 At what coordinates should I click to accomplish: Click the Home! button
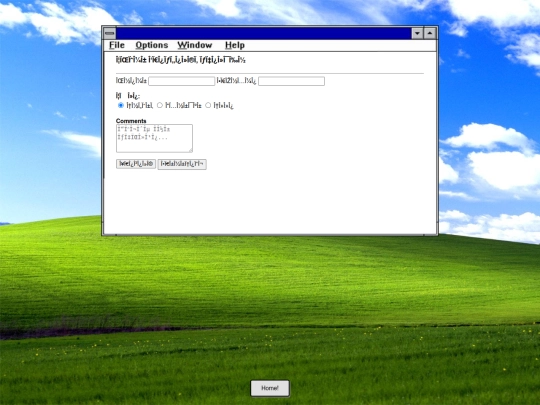coord(270,388)
